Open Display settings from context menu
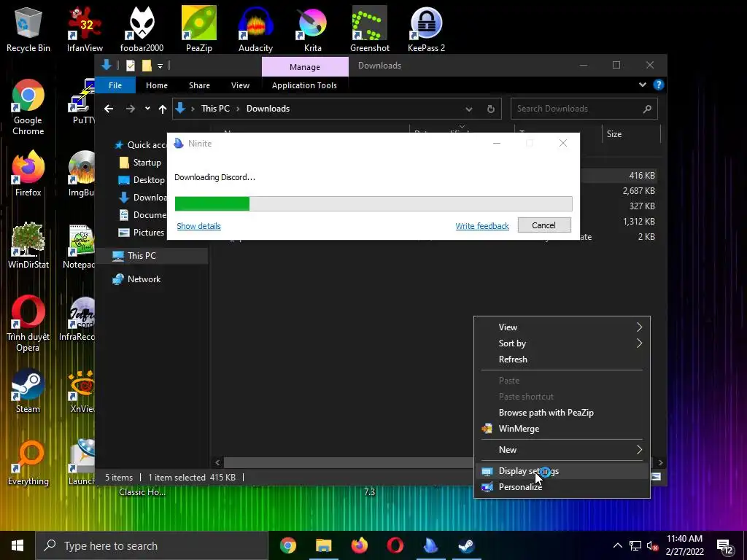 coord(562,471)
